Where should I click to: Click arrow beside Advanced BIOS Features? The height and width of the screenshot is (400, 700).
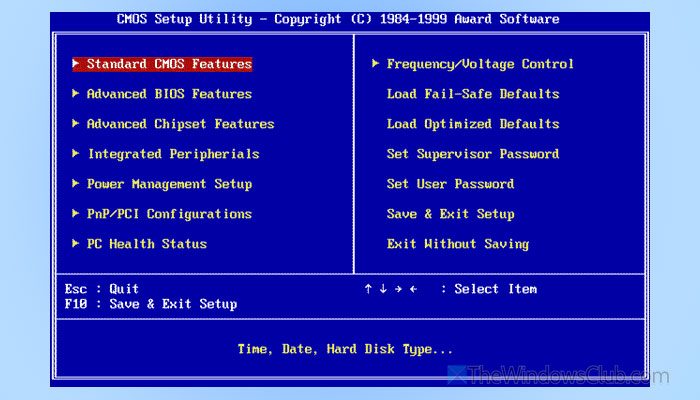[x=76, y=93]
